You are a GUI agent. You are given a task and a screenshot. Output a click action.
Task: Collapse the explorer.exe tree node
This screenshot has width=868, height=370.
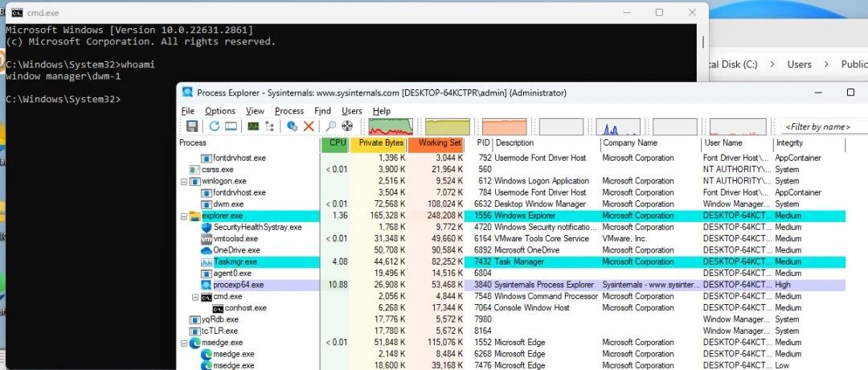click(x=184, y=216)
